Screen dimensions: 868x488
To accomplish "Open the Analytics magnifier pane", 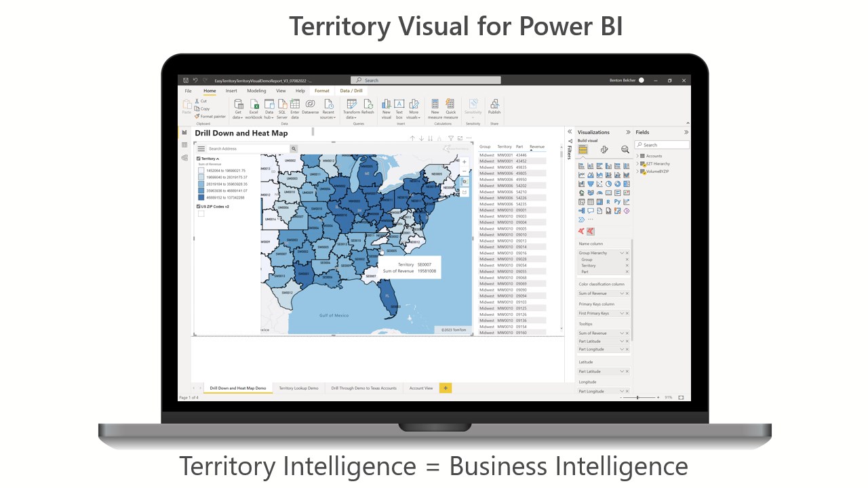I will pyautogui.click(x=625, y=150).
